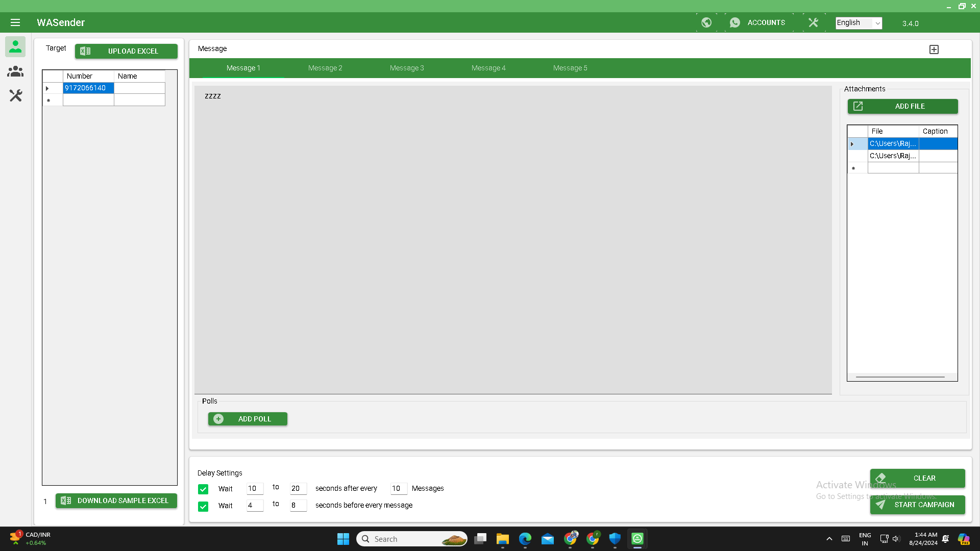980x551 pixels.
Task: Open tools icon in left sidebar
Action: tap(15, 95)
